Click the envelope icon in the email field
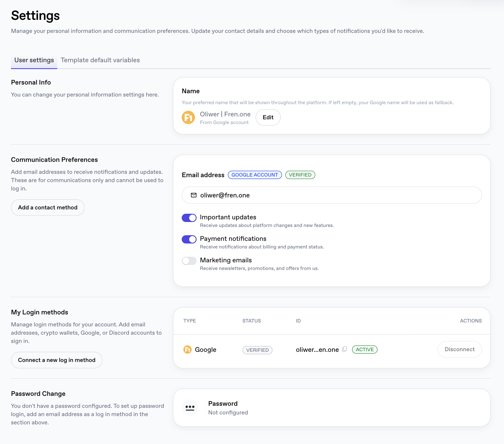Screen dimensions: 504x444 [x=193, y=195]
